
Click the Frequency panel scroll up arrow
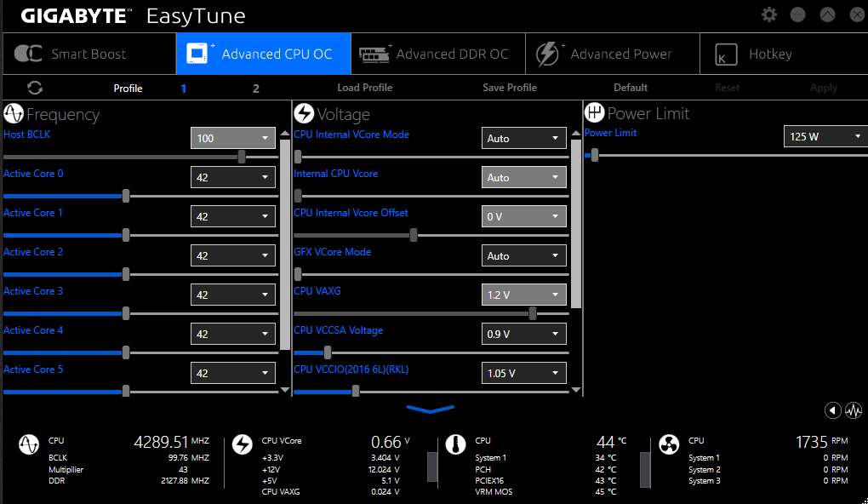click(x=285, y=134)
